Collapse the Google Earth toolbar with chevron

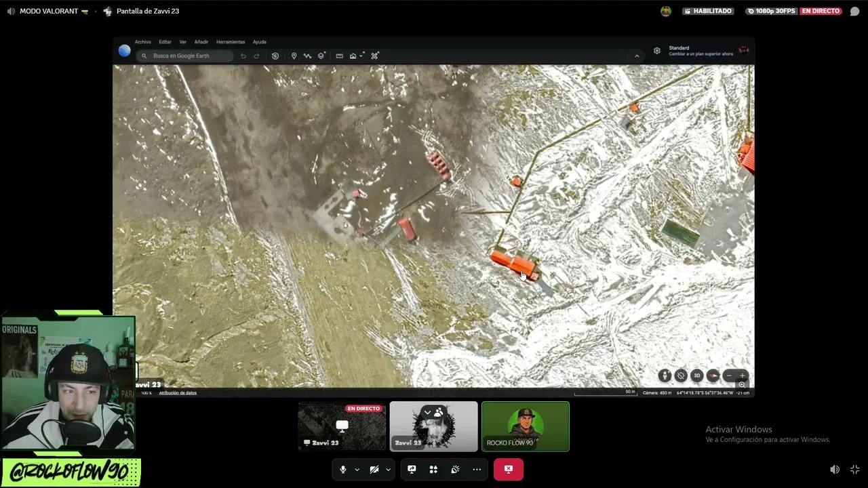click(x=637, y=56)
